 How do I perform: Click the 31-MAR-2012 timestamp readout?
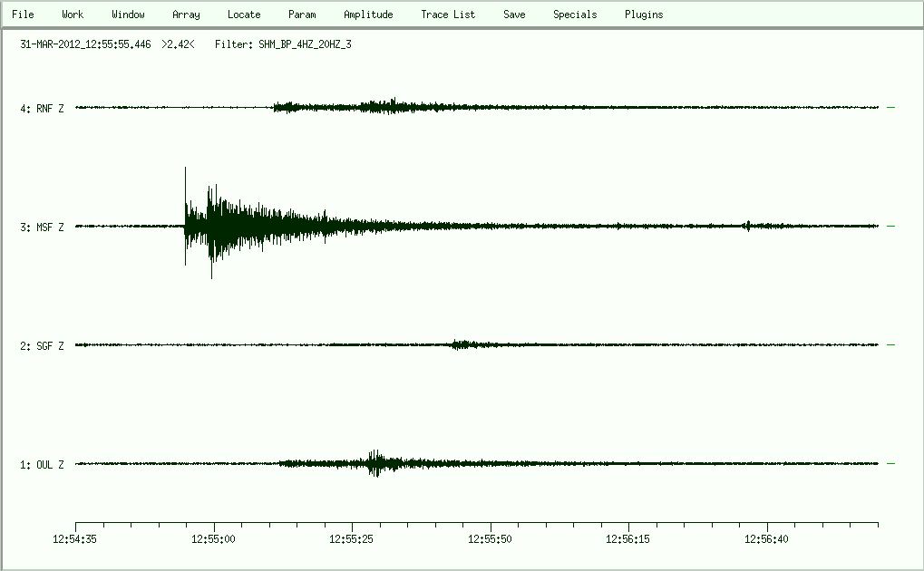(85, 44)
